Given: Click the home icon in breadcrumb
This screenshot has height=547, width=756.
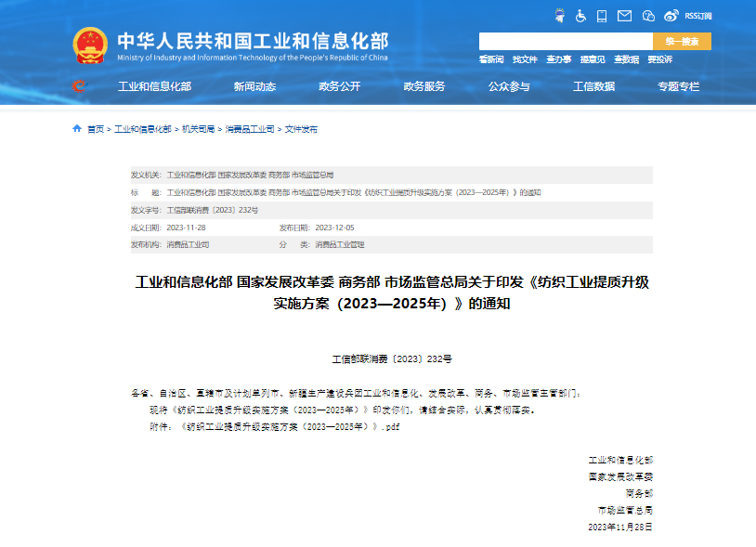Looking at the screenshot, I should [77, 129].
